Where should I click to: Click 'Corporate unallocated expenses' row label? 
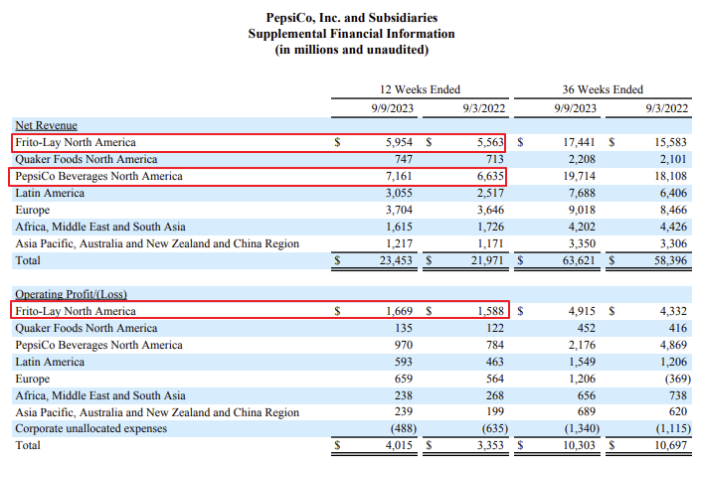coord(91,428)
